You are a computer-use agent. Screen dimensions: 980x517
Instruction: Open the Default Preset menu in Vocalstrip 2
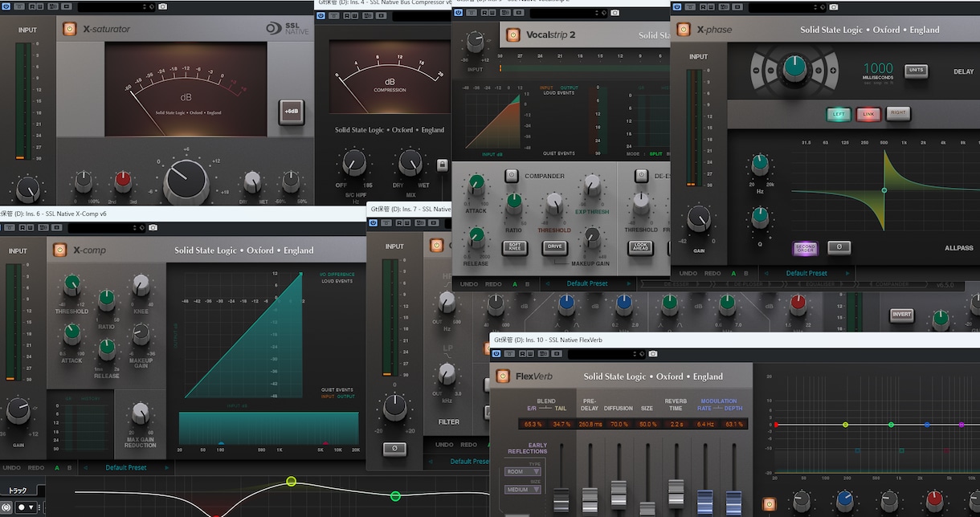[x=587, y=283]
